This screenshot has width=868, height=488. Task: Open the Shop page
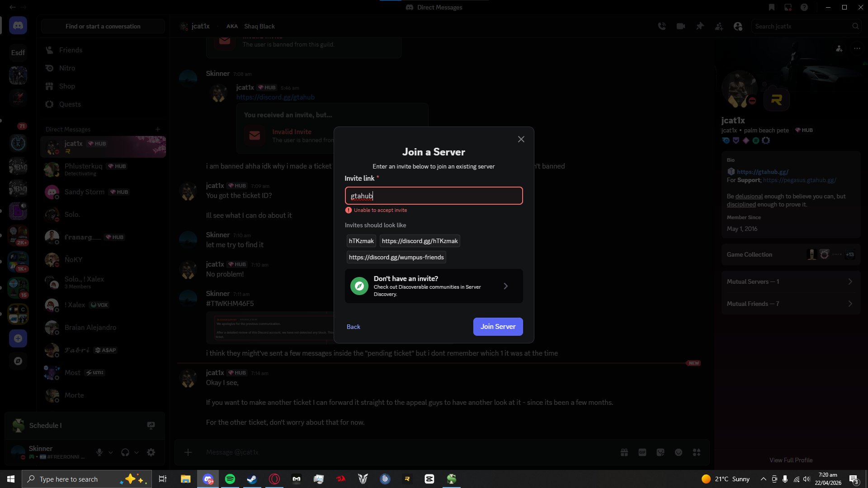point(103,86)
